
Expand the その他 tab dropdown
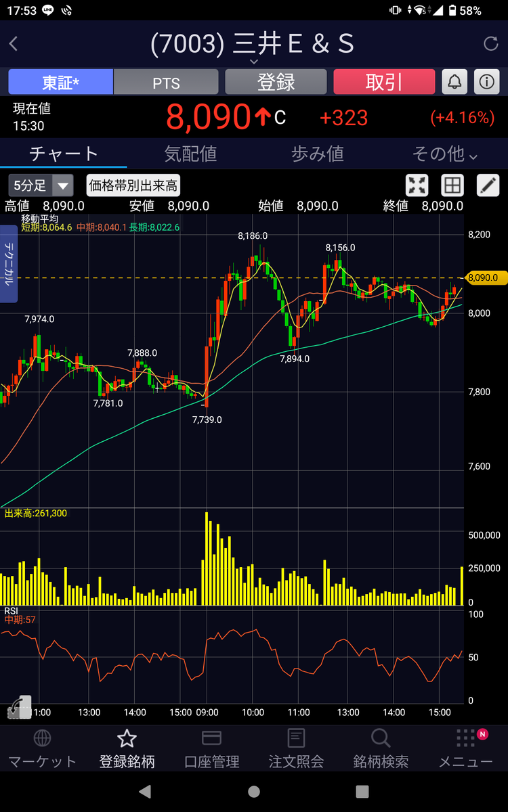point(445,154)
